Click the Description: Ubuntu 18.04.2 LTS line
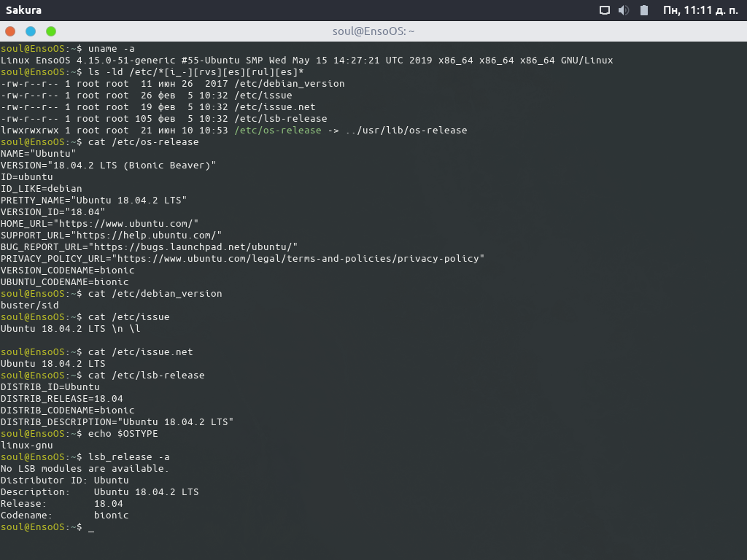747x560 pixels. [x=99, y=492]
